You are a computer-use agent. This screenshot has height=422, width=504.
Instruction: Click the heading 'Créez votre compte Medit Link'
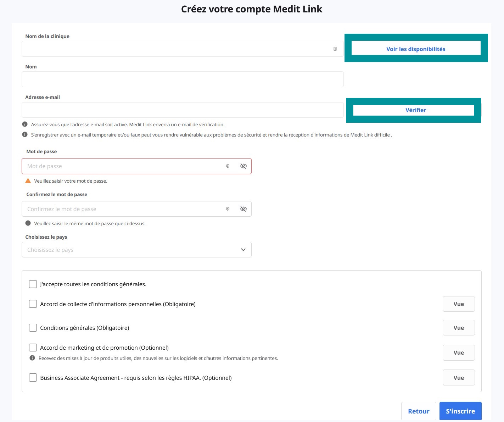[252, 9]
